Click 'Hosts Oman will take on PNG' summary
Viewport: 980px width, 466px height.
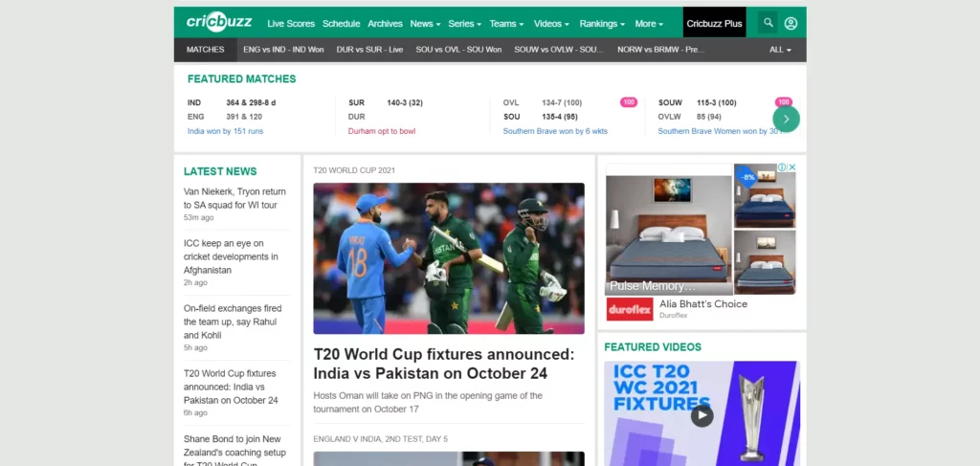click(x=428, y=402)
